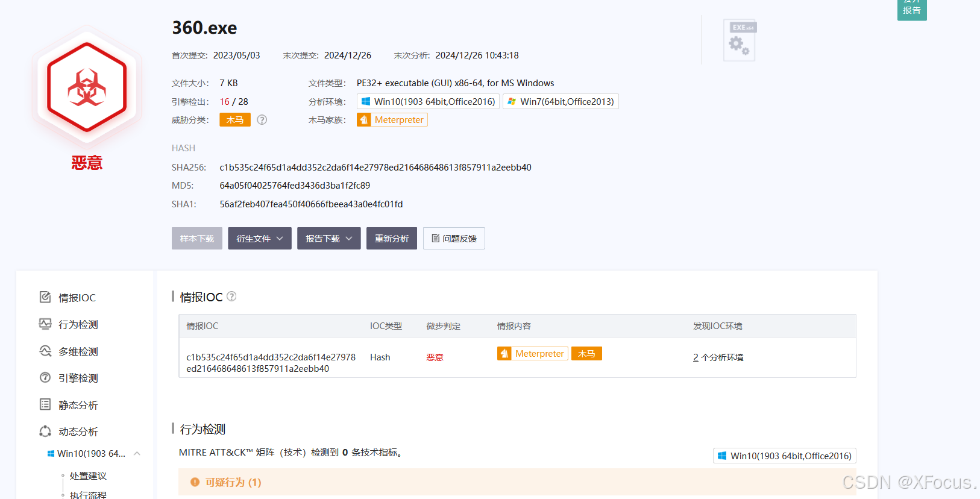The image size is (980, 499).
Task: Click the 静态分析 sidebar icon
Action: [x=45, y=404]
